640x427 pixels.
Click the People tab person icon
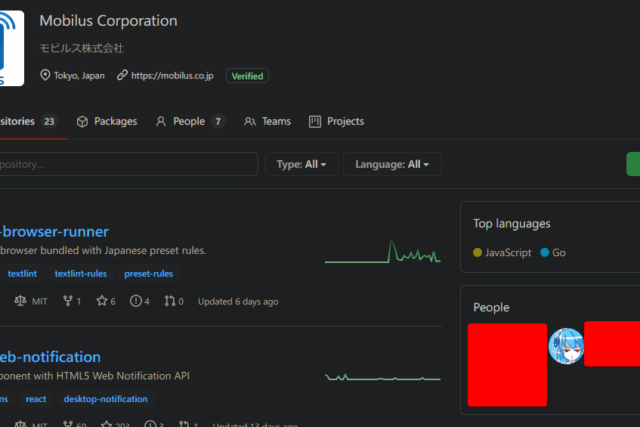coord(161,121)
